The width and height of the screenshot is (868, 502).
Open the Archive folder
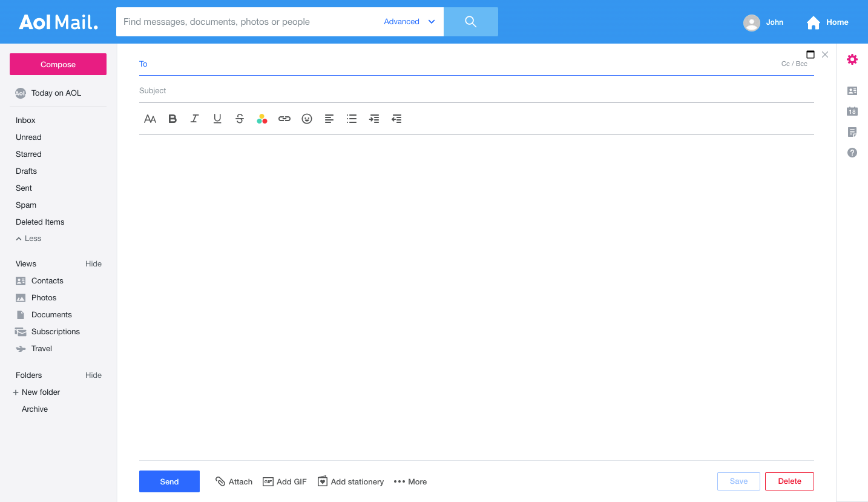point(35,409)
